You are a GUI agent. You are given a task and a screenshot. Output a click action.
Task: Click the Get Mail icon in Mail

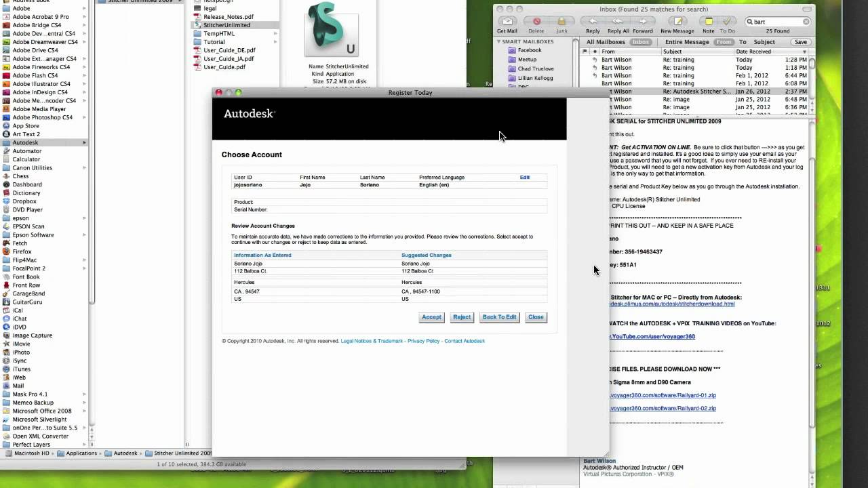point(507,22)
